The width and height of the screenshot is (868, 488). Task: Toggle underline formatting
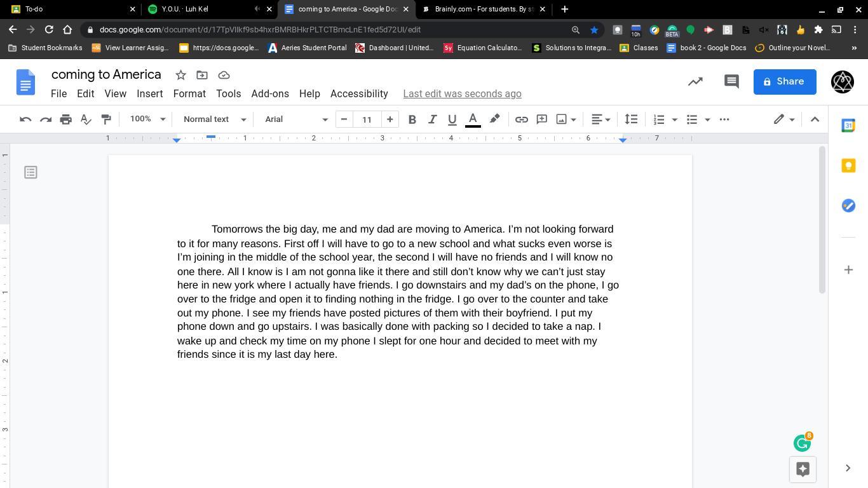coord(452,119)
